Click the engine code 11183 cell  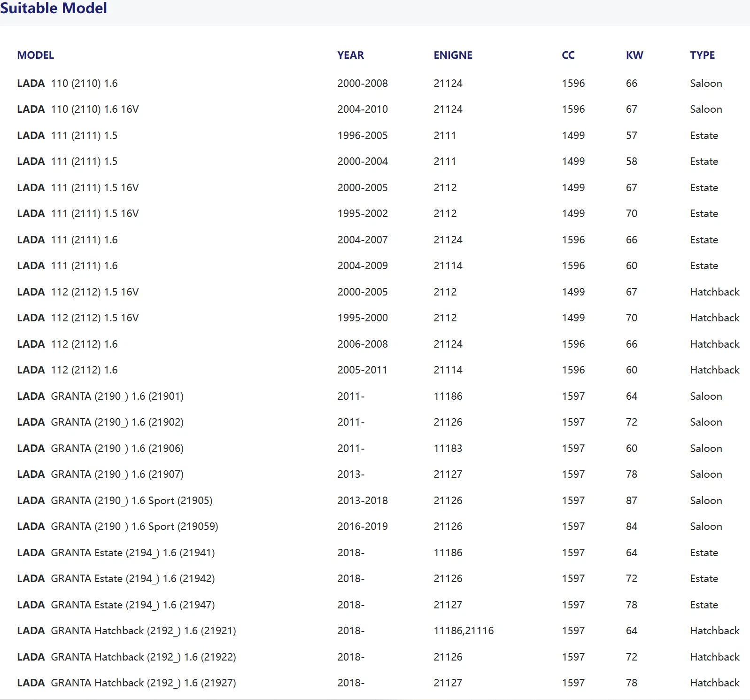[x=448, y=448]
